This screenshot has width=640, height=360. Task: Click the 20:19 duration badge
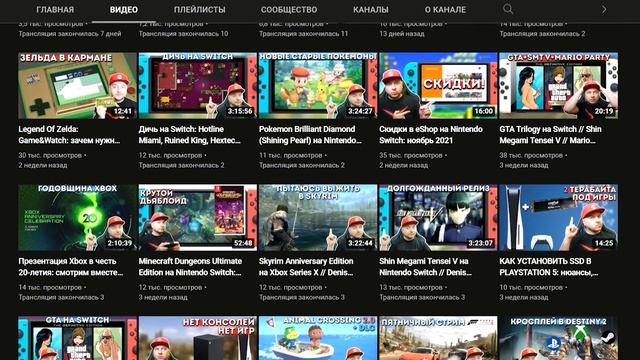(x=604, y=111)
